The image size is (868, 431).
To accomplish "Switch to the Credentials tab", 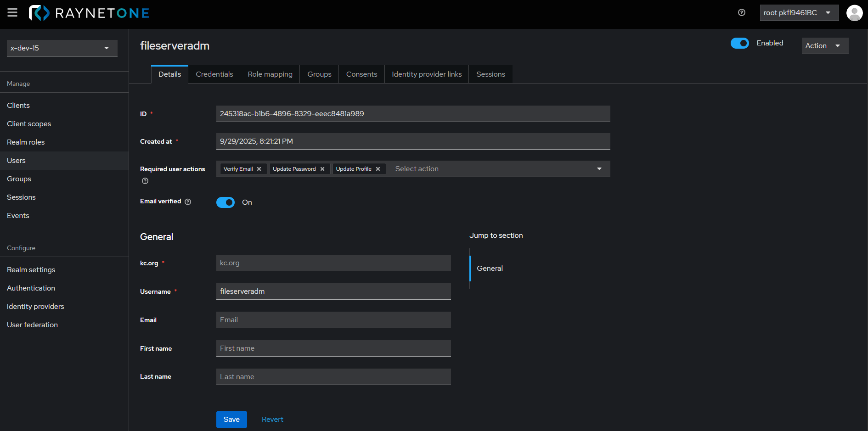I will coord(214,74).
